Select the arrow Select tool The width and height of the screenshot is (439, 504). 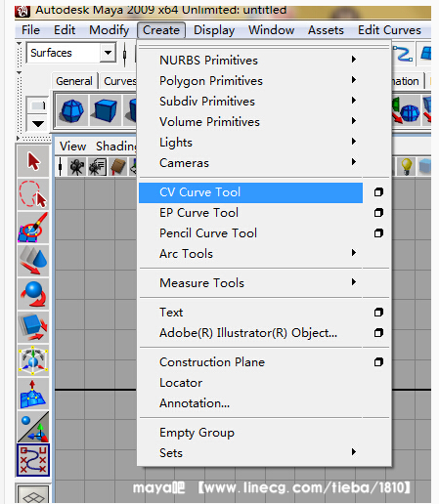click(33, 161)
